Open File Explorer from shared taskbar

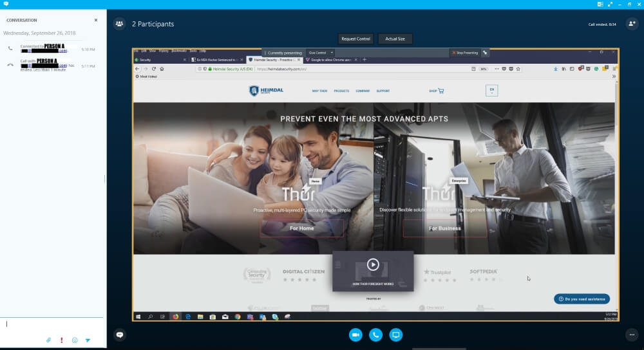coord(200,317)
